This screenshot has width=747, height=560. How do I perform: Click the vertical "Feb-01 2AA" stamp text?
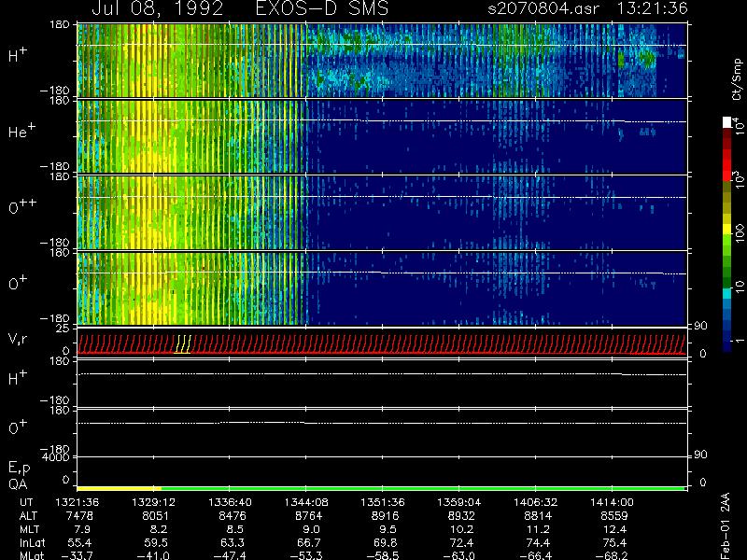[726, 525]
